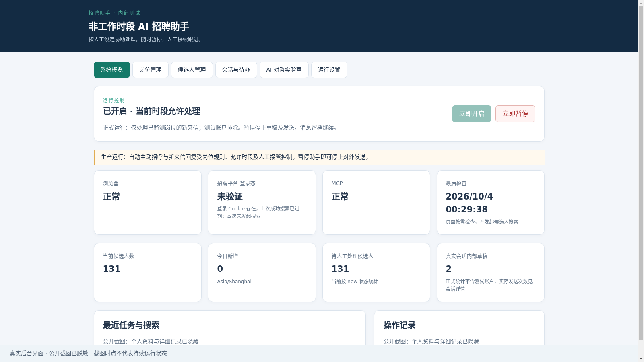This screenshot has height=362, width=644.
Task: Click the 待人工处理候选人 card label
Action: pos(352,256)
